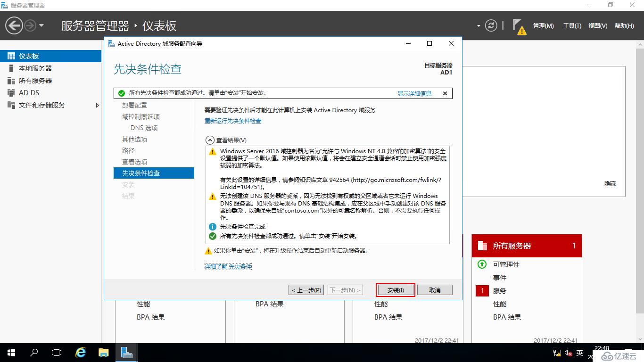
Task: Click Server Manager taskbar icon
Action: [x=126, y=353]
